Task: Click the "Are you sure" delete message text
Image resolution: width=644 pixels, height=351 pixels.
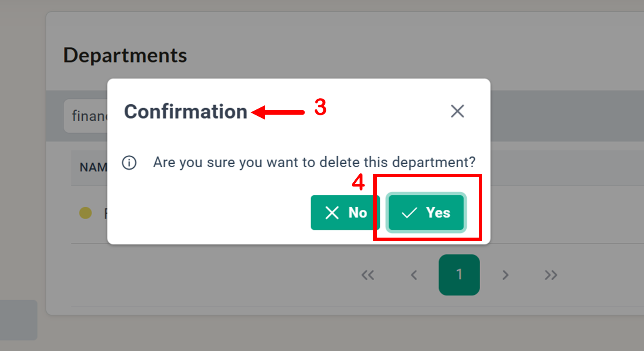Action: (314, 163)
